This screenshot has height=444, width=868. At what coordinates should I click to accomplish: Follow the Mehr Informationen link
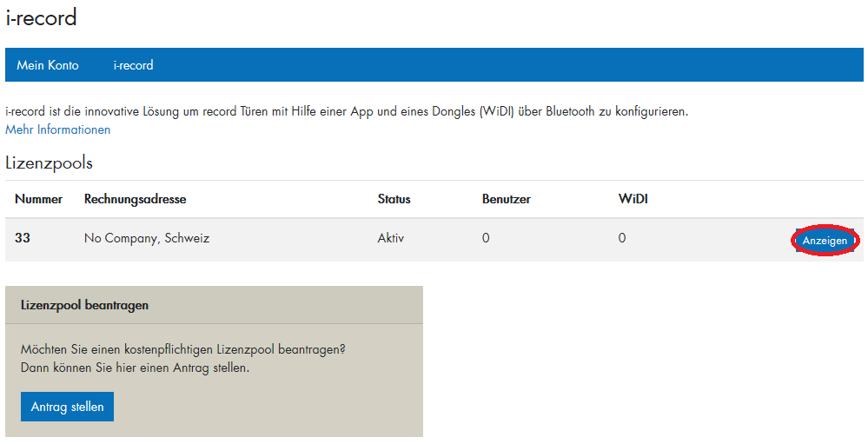[58, 129]
